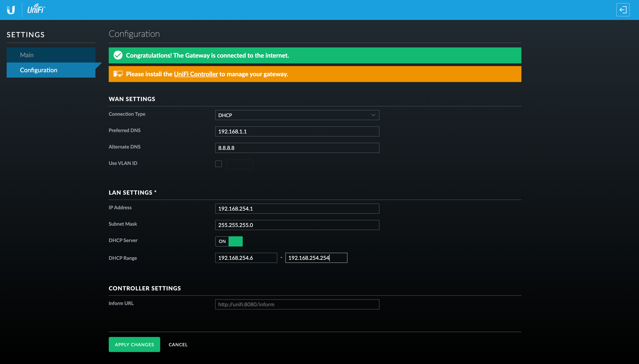Click the LAN SETTINGS heading
The height and width of the screenshot is (364, 639).
pyautogui.click(x=132, y=192)
